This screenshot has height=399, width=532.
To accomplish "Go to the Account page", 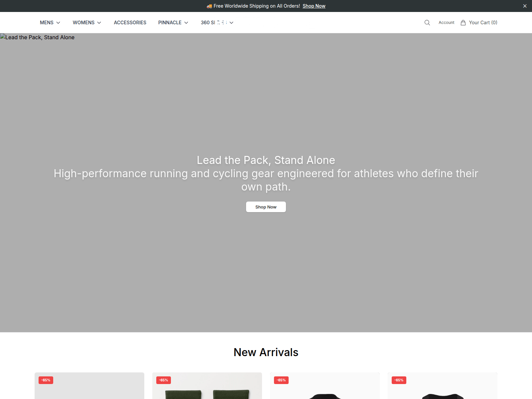I will click(446, 23).
